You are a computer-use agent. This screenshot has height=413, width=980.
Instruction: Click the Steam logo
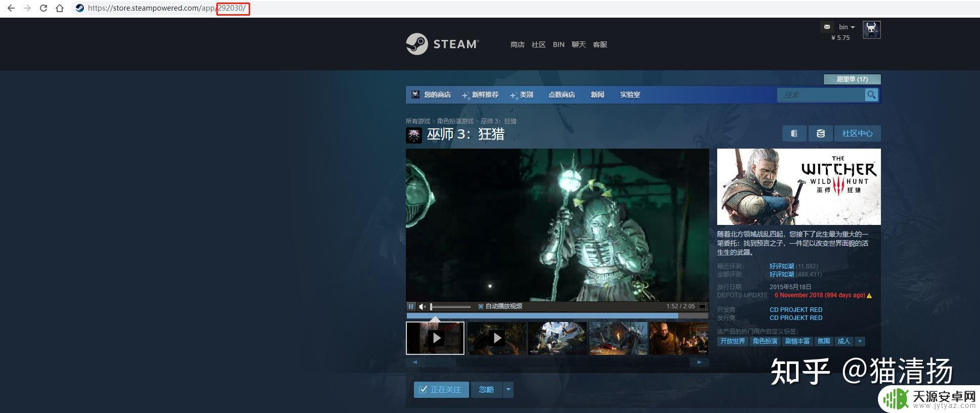pos(442,44)
